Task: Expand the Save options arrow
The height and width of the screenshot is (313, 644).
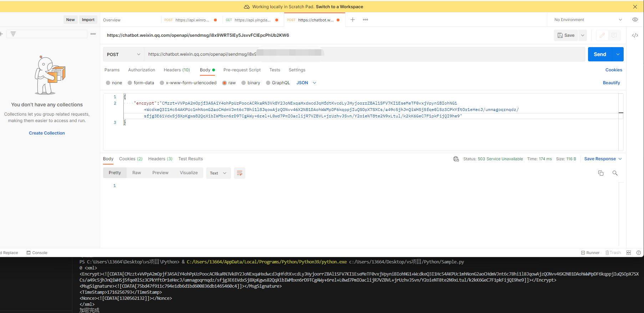Action: (x=583, y=35)
